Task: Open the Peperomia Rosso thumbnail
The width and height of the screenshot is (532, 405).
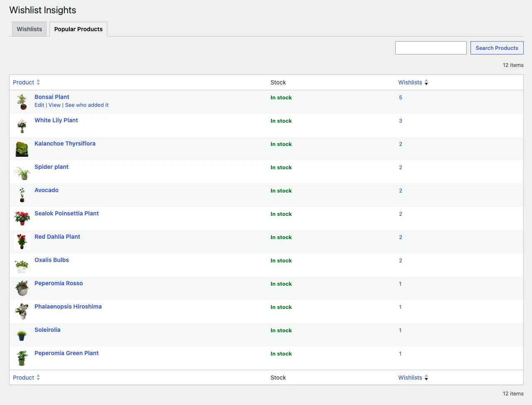Action: [x=22, y=288]
